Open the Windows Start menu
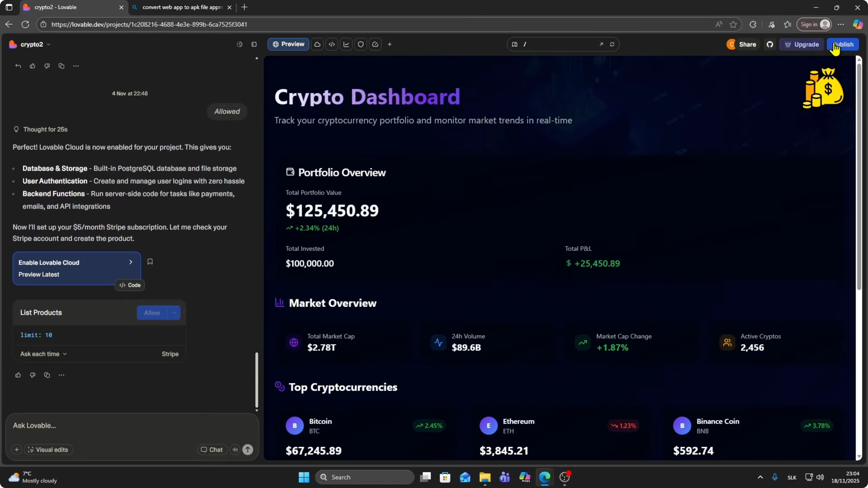 click(304, 477)
